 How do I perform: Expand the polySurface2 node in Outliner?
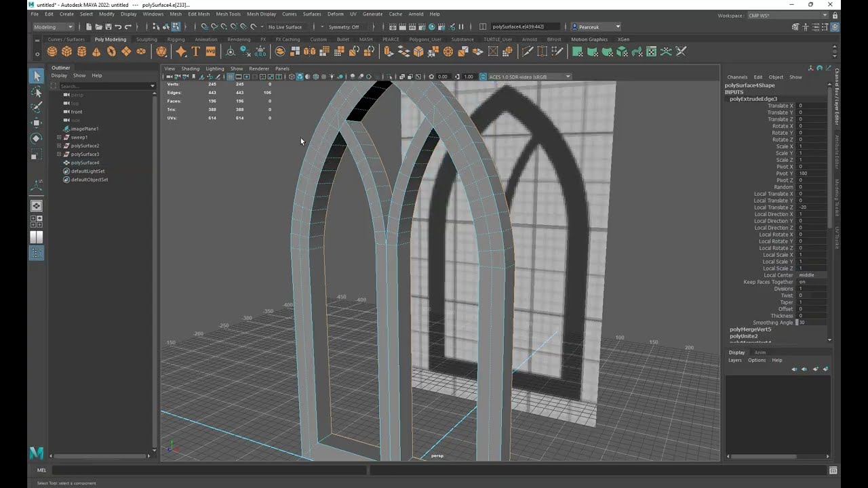click(59, 146)
